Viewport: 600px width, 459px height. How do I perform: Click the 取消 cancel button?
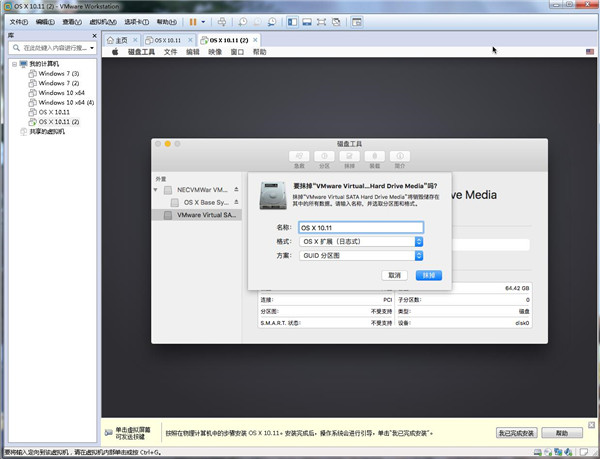coord(395,275)
